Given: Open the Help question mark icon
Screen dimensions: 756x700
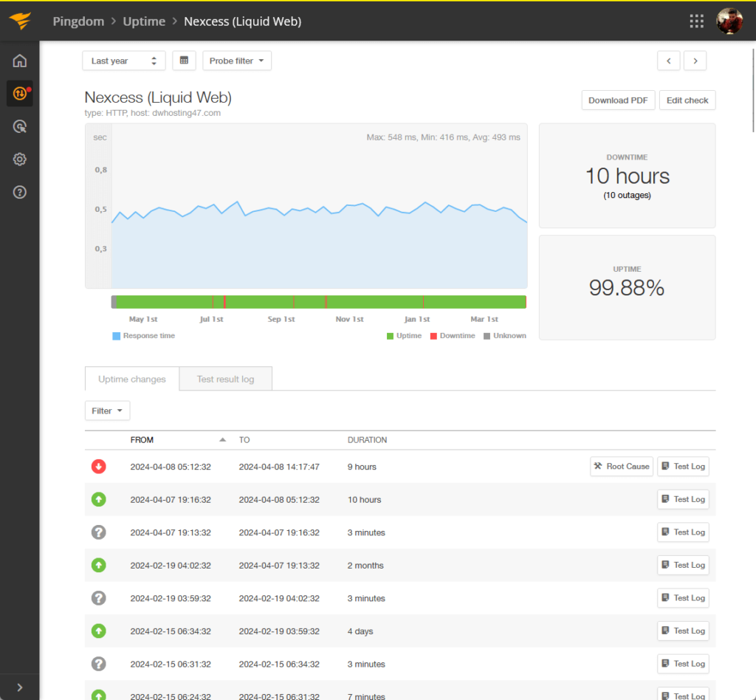Looking at the screenshot, I should click(20, 192).
